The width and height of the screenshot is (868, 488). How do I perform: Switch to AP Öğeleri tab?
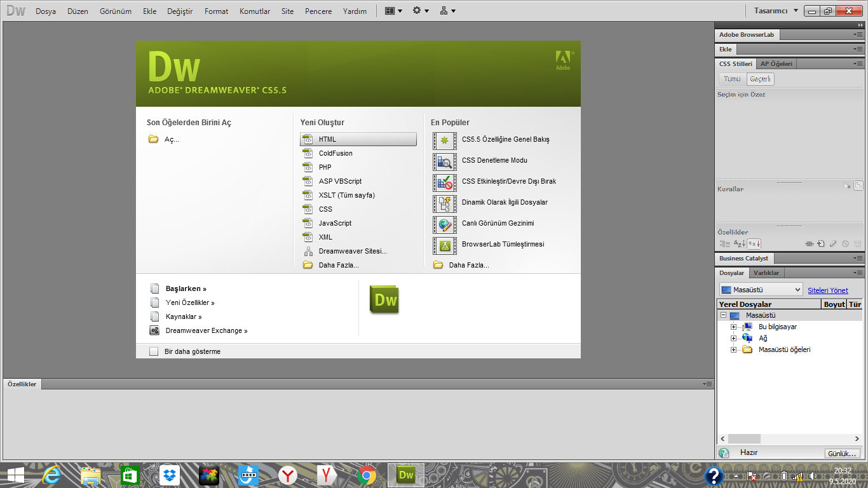[x=776, y=64]
